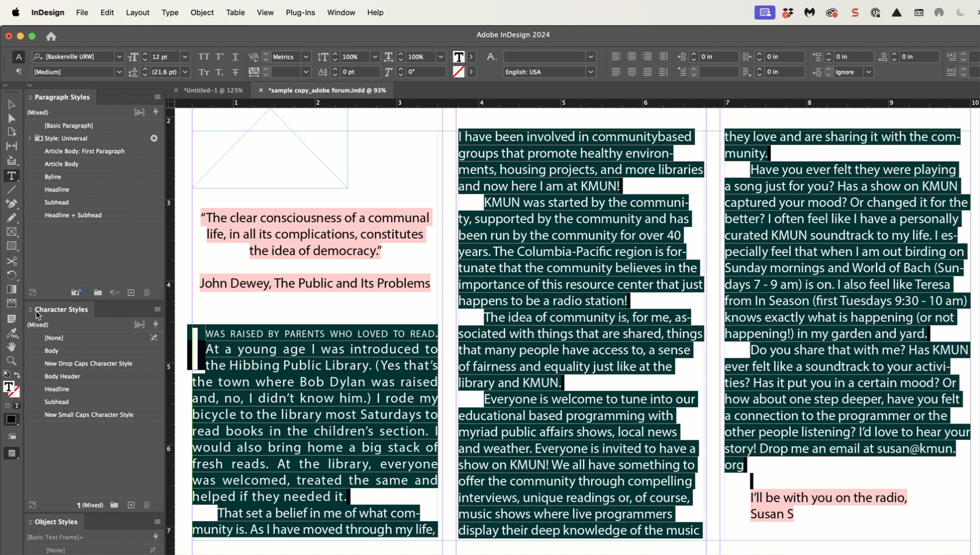This screenshot has height=555, width=980.
Task: Click the text fill color swatch
Action: 459,56
